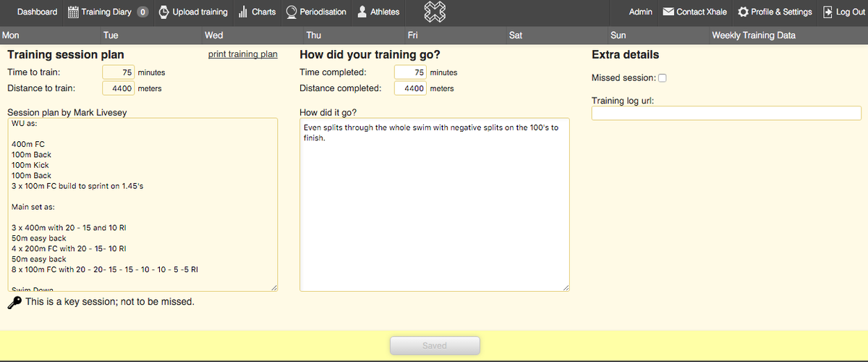Click the Time to train minutes field
868x362 pixels.
pyautogui.click(x=119, y=72)
